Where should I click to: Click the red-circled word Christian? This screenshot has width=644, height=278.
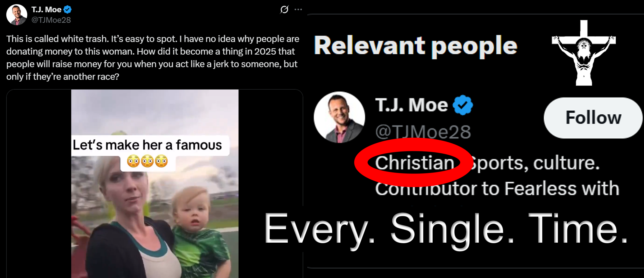click(x=415, y=163)
